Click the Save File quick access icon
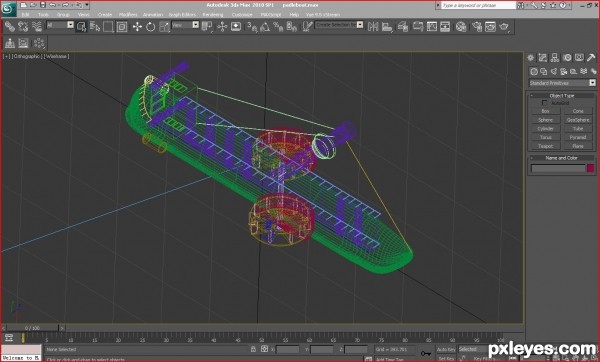Image resolution: width=600 pixels, height=362 pixels. pyautogui.click(x=43, y=5)
